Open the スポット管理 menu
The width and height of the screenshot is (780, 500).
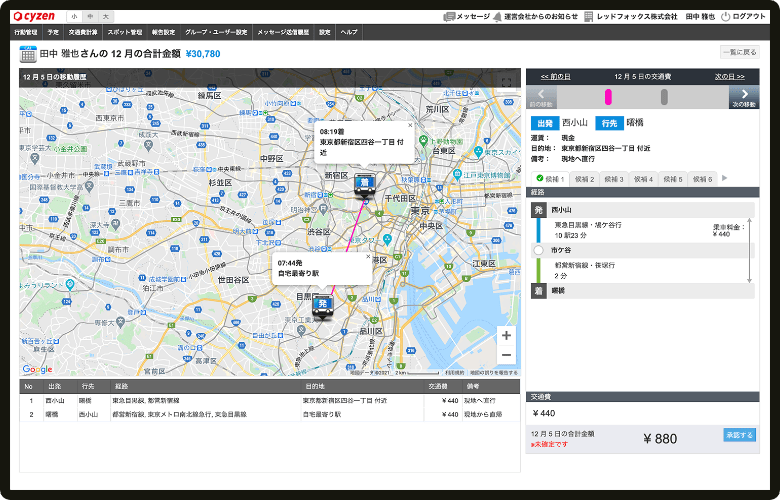125,32
